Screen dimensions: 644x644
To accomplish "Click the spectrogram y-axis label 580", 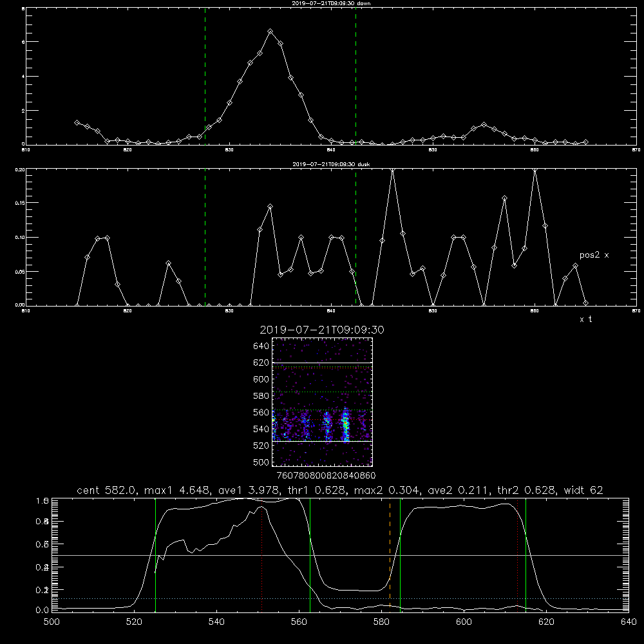I will (261, 396).
